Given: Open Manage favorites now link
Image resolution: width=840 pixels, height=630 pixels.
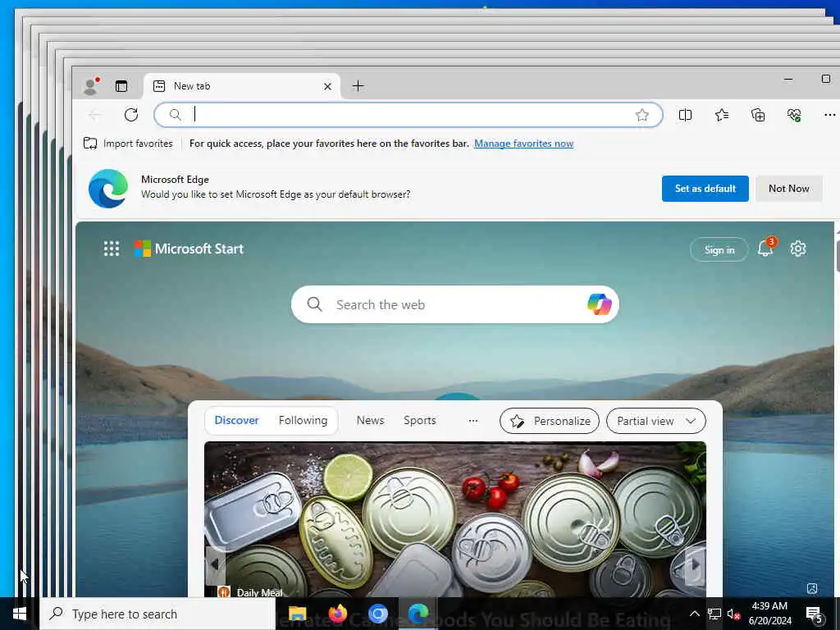Looking at the screenshot, I should (523, 144).
